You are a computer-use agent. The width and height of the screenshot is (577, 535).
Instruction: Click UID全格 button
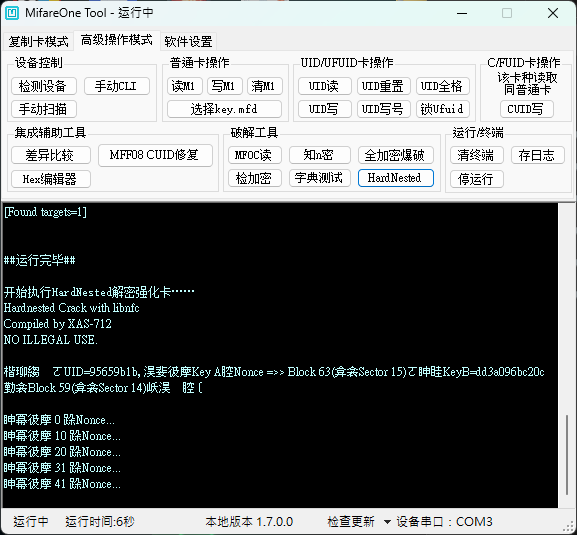click(443, 86)
